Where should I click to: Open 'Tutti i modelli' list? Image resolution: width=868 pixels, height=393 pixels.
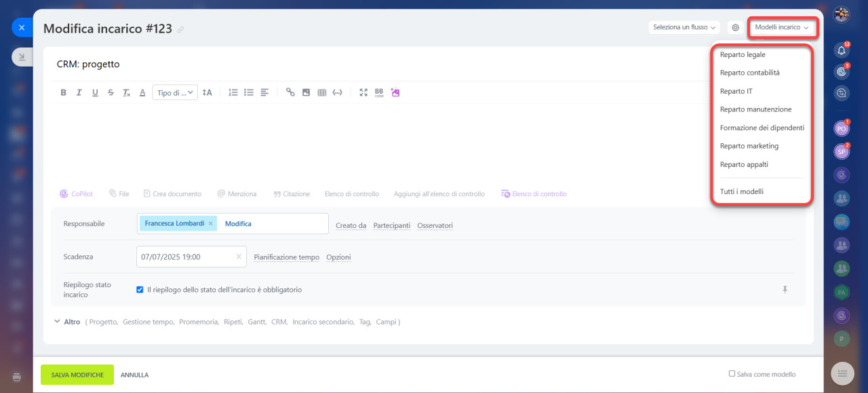741,191
